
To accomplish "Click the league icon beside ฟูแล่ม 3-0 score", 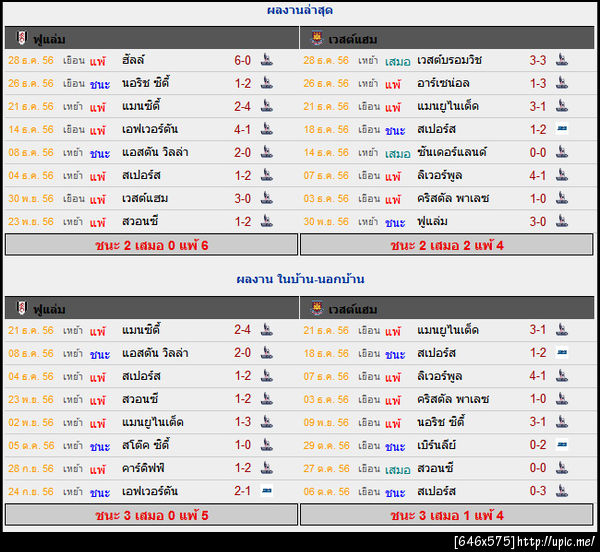I will point(562,221).
